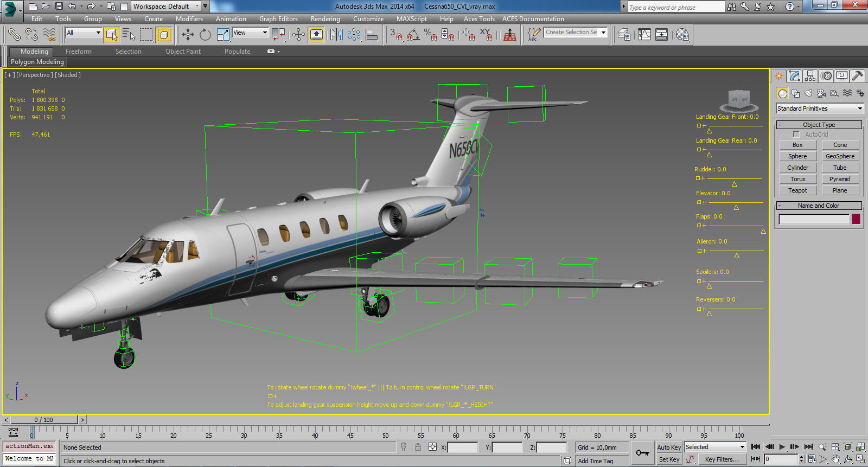Viewport: 868px width, 467px height.
Task: Open the Curve Editor
Action: (644, 35)
